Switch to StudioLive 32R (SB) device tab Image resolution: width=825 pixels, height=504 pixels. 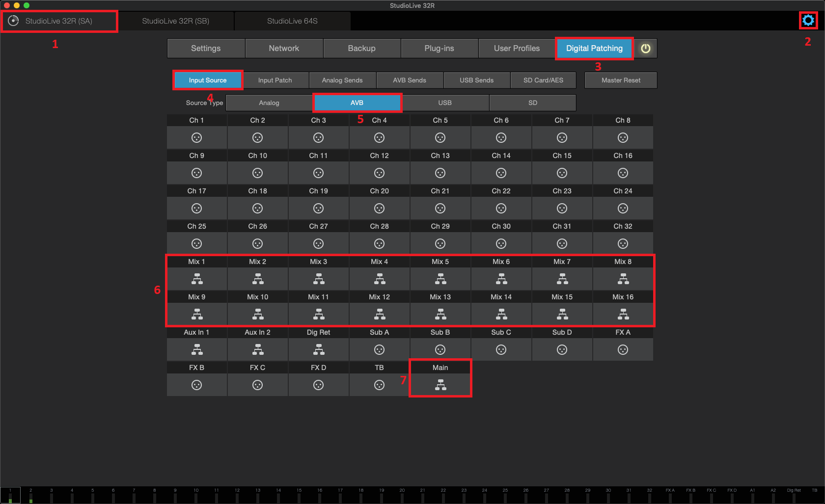[x=176, y=21]
